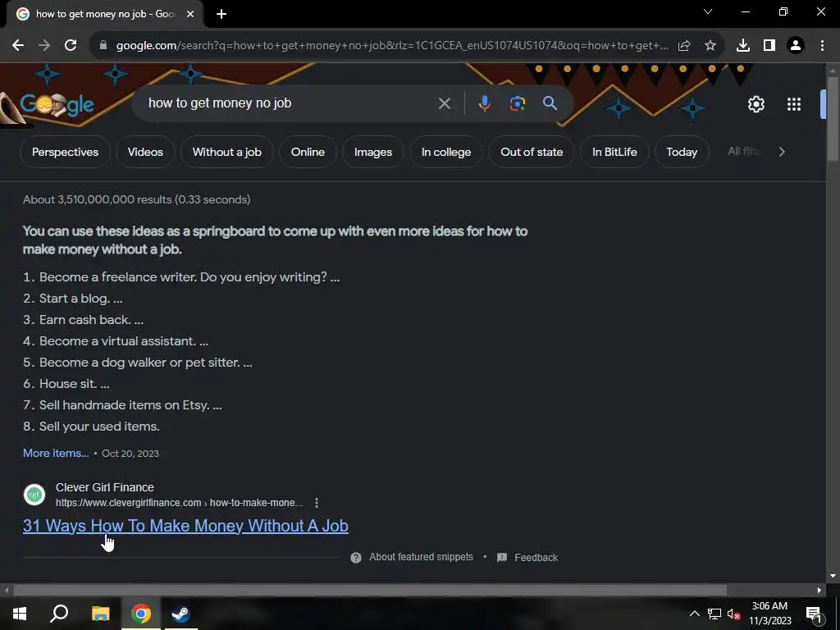The width and height of the screenshot is (840, 630).
Task: Open the 'More items...' link
Action: pyautogui.click(x=56, y=453)
